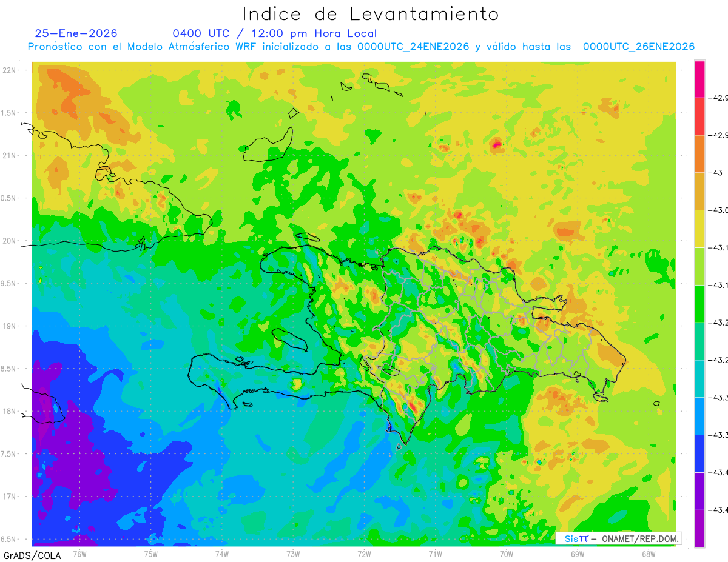Click the '21N' latitude label
Image resolution: width=728 pixels, height=562 pixels.
point(10,155)
